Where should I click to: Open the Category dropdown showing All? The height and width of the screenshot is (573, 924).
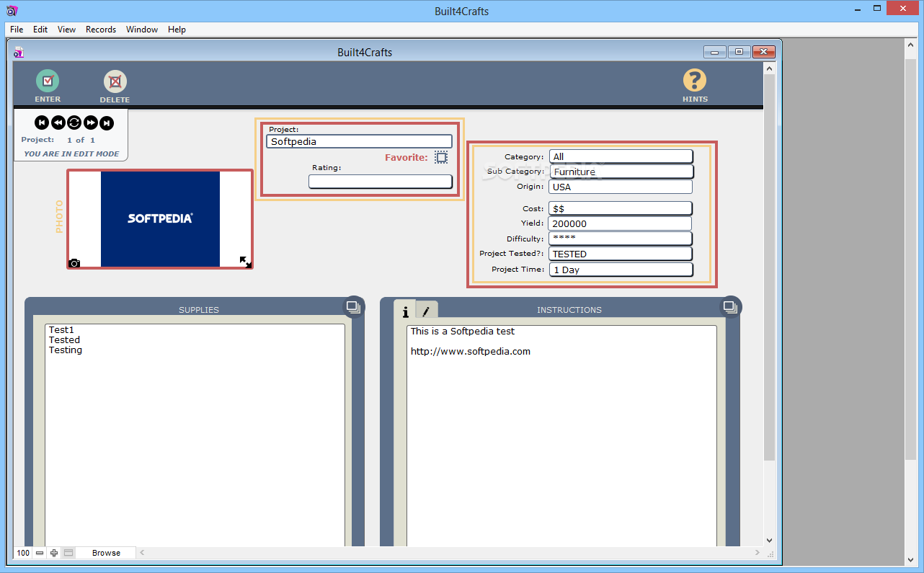tap(621, 156)
